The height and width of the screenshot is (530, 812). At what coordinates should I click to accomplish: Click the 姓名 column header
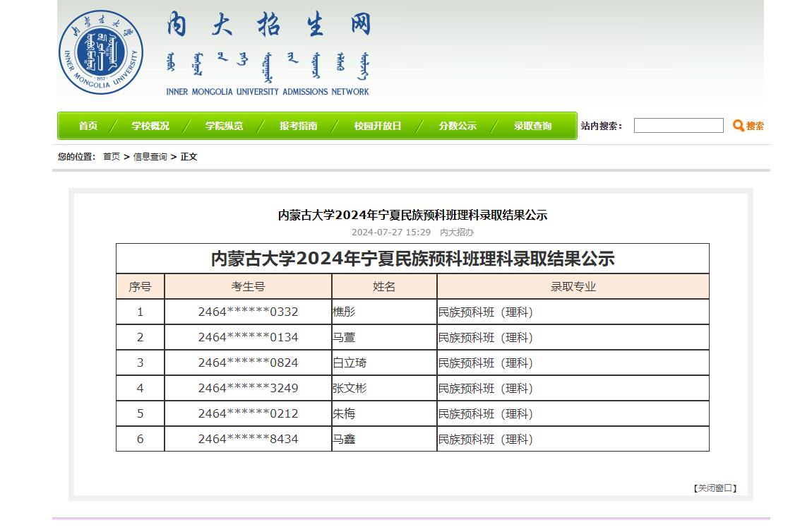[384, 286]
